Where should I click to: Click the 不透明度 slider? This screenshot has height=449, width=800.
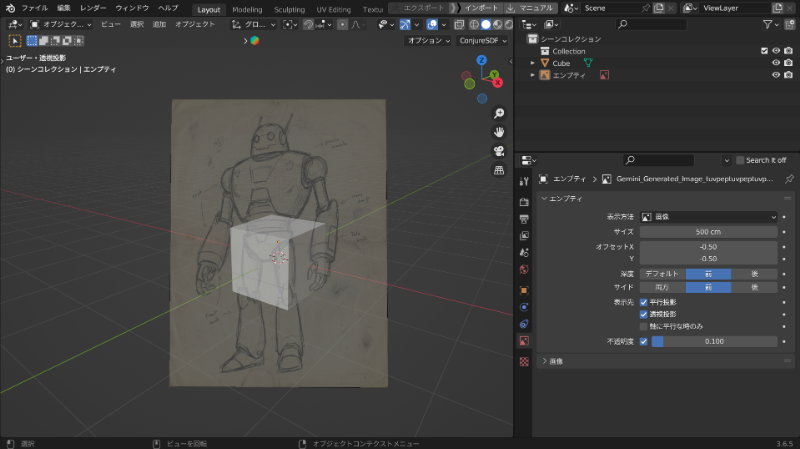[x=713, y=341]
